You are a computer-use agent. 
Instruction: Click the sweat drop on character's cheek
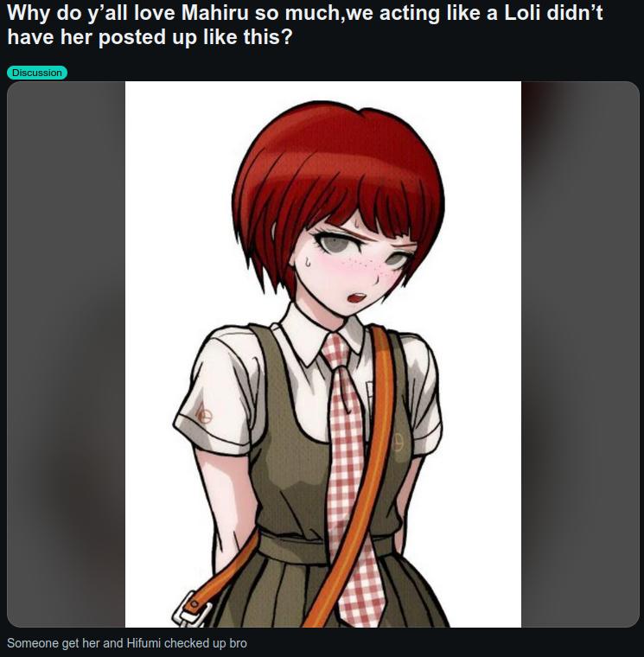306,262
